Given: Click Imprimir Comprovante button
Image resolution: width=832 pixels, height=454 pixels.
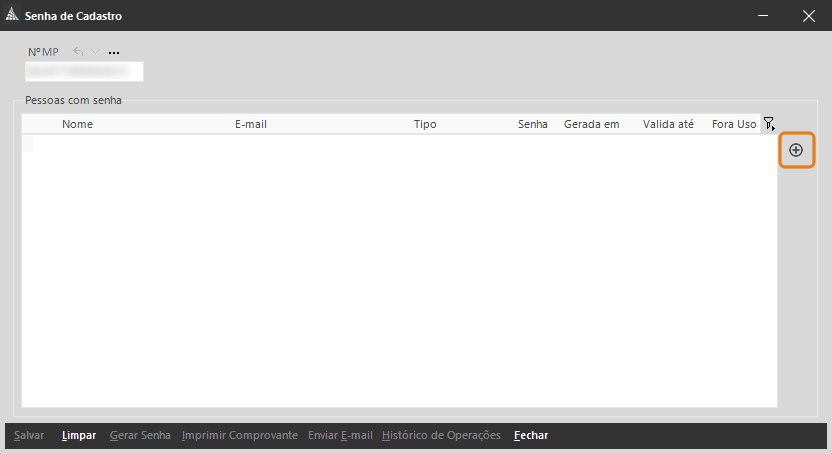Looking at the screenshot, I should [239, 435].
